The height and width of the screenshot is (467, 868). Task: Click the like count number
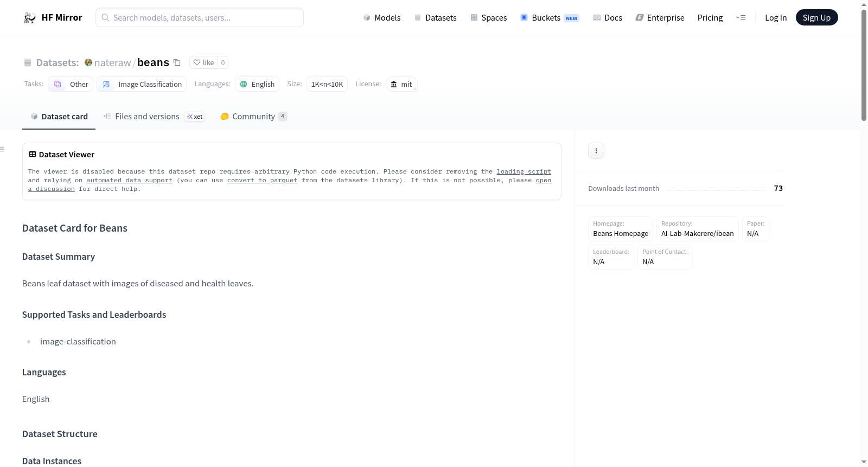[223, 62]
